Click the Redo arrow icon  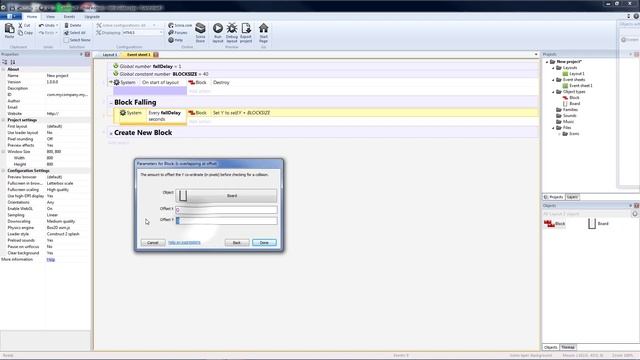tap(41, 33)
